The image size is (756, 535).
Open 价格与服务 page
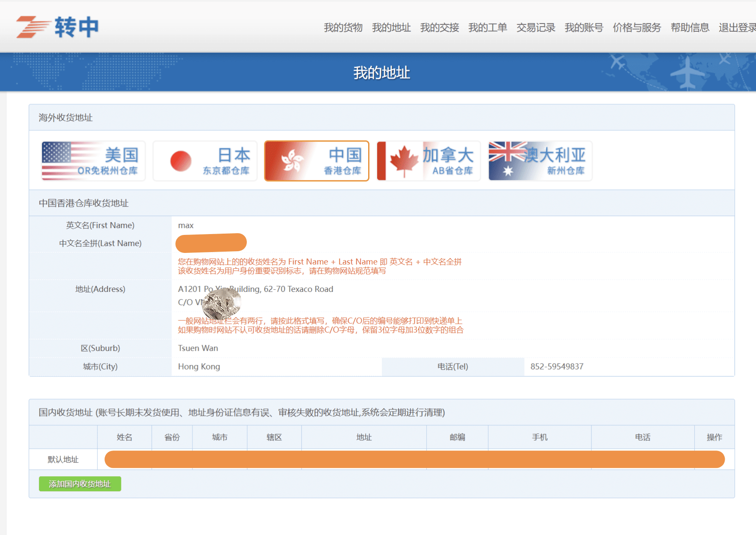[636, 27]
